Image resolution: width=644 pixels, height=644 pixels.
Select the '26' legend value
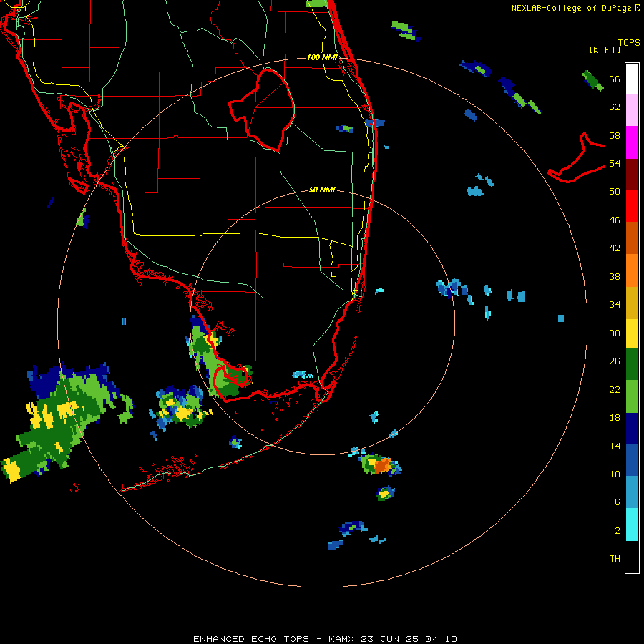pos(615,361)
